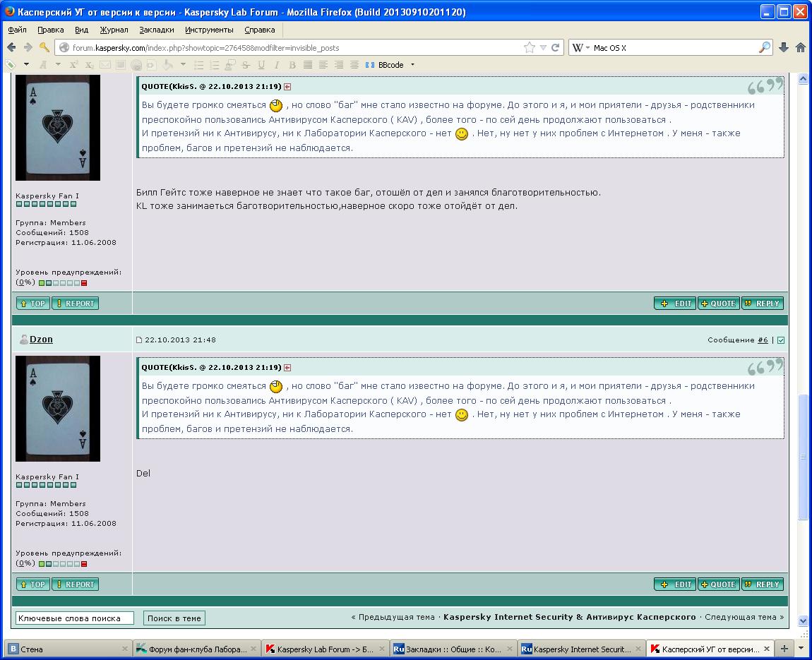Apply bold formatting
The height and width of the screenshot is (660, 812).
click(292, 65)
